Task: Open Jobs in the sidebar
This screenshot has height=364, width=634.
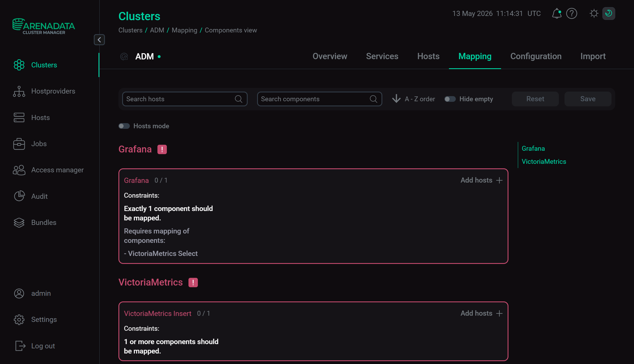Action: pyautogui.click(x=39, y=144)
